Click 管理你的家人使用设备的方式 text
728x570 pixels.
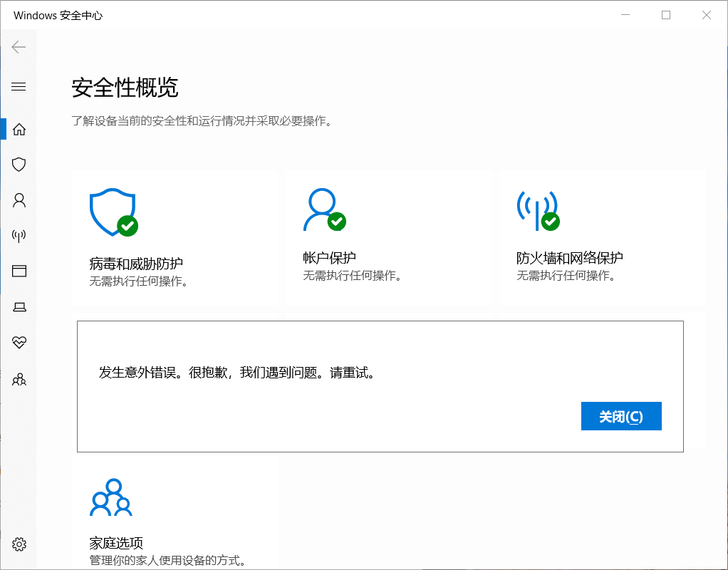point(167,560)
